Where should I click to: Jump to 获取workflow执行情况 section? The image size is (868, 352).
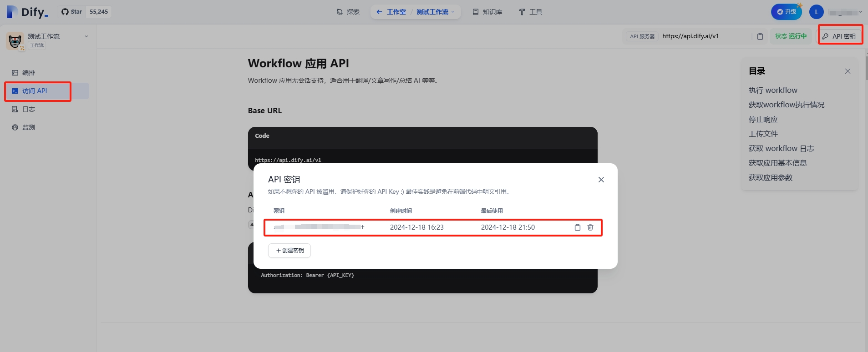point(787,105)
